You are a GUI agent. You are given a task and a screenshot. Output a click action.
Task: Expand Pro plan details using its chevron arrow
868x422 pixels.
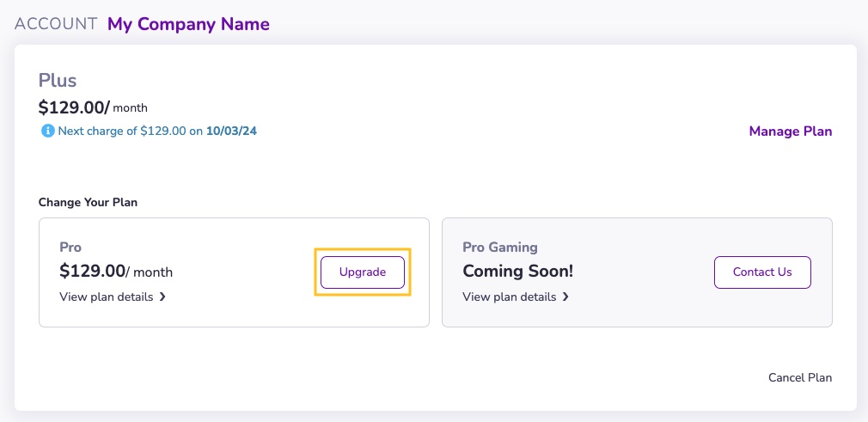(x=162, y=297)
